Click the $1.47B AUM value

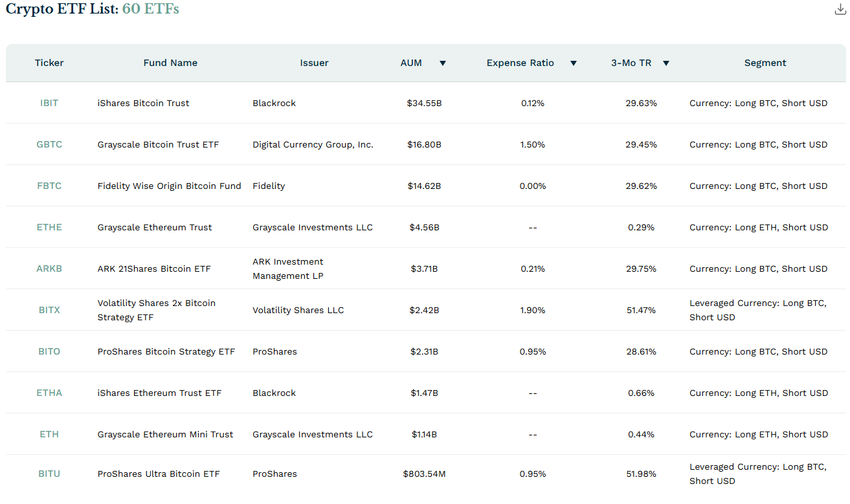point(424,393)
